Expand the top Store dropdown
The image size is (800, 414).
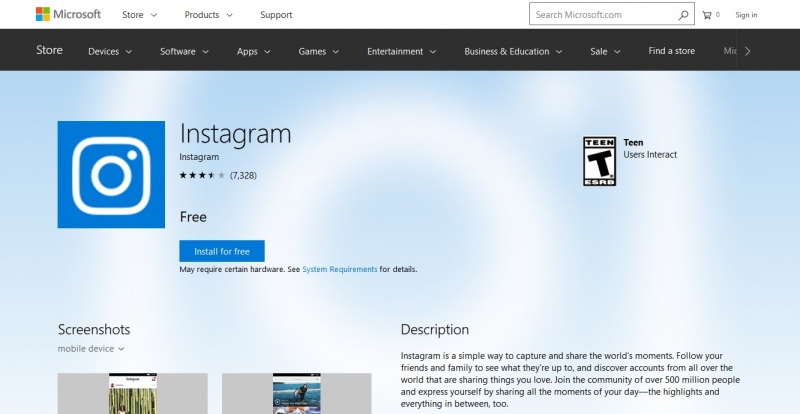pos(139,15)
